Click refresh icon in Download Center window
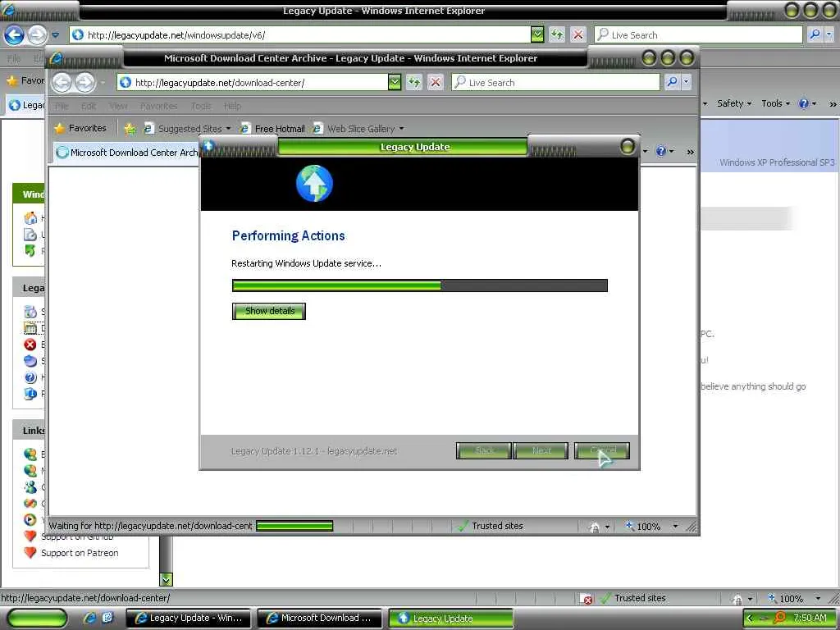The width and height of the screenshot is (840, 630). coord(414,83)
